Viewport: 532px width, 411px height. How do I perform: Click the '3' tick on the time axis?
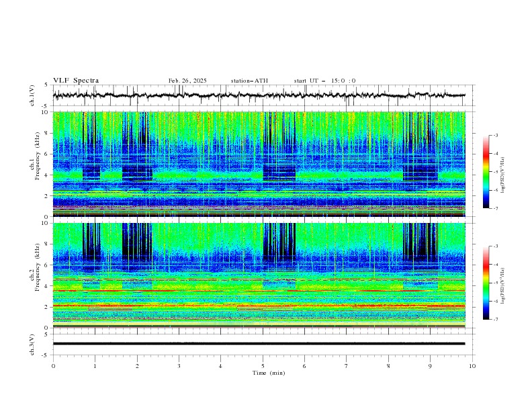pos(179,366)
